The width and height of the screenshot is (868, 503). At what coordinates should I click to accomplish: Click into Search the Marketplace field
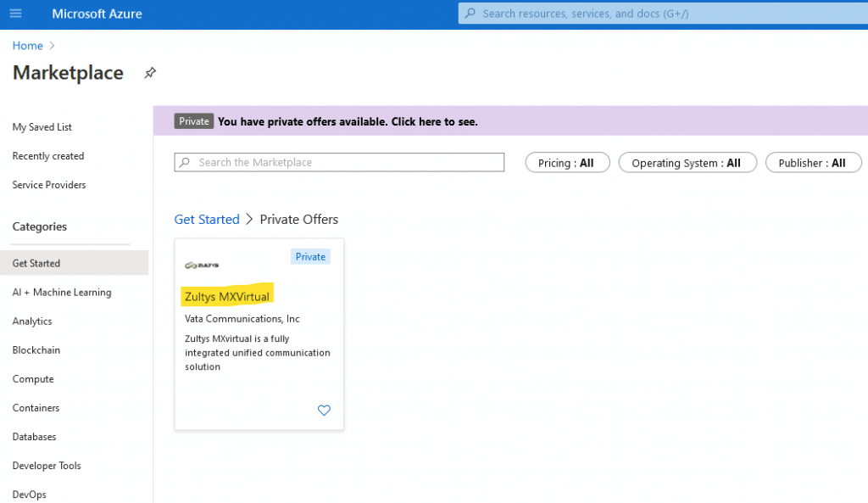(339, 162)
